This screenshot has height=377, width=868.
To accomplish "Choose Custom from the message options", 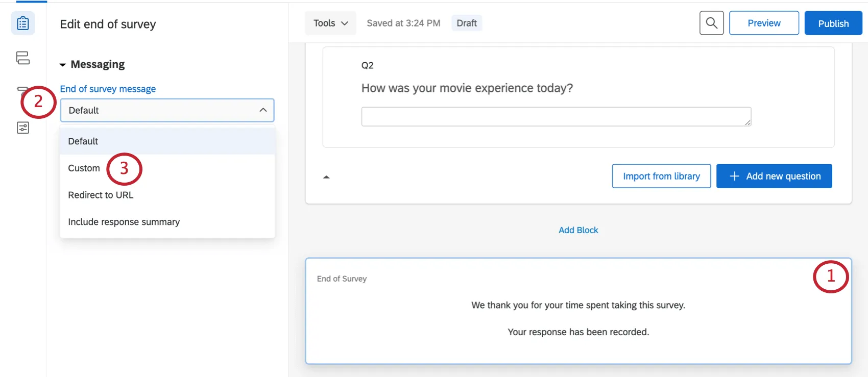I will coord(84,168).
